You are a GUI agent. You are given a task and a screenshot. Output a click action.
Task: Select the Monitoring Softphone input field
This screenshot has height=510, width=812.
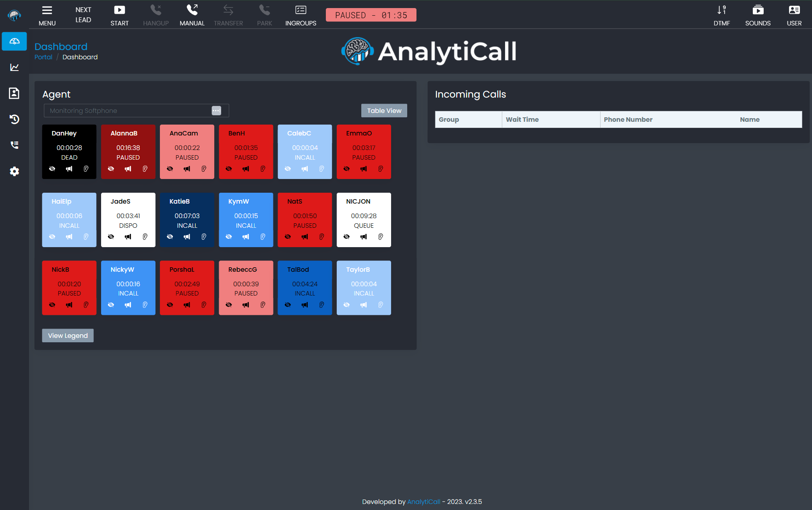pyautogui.click(x=128, y=110)
